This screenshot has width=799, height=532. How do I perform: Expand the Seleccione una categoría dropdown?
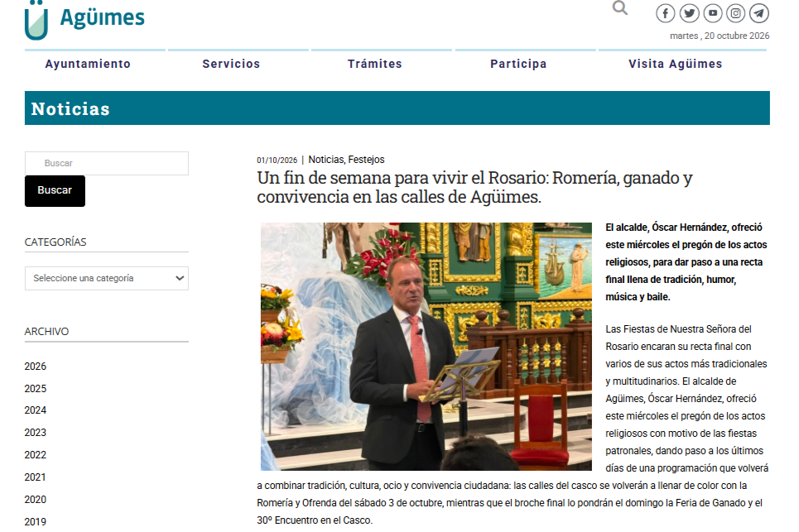107,279
